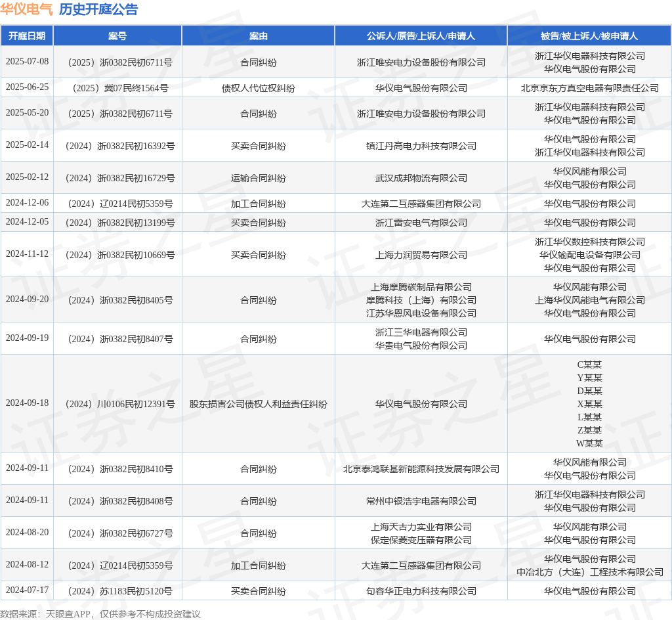Image resolution: width=672 pixels, height=620 pixels.
Task: Click defendant L某某
Action: coord(590,417)
